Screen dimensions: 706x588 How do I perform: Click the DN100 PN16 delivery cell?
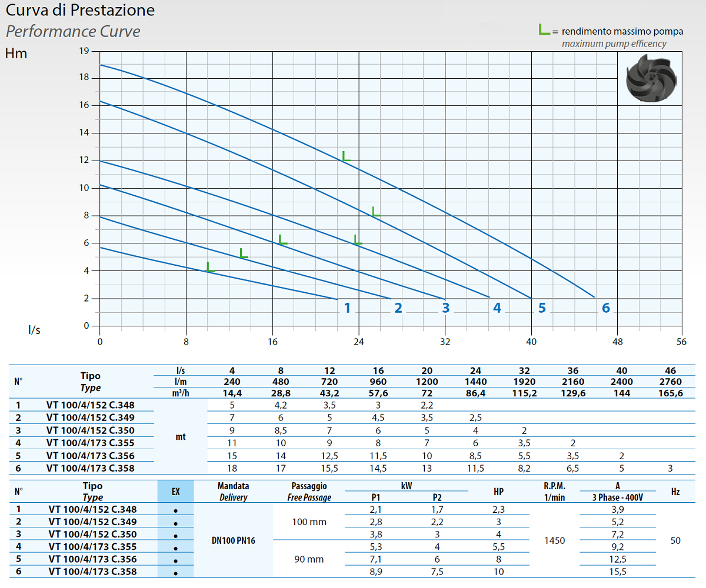tap(233, 540)
